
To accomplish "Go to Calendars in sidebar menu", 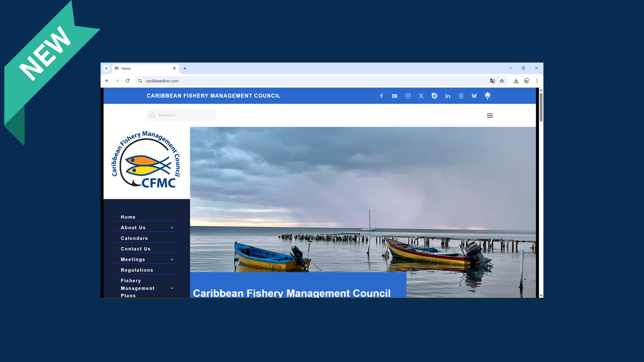I will [x=134, y=238].
